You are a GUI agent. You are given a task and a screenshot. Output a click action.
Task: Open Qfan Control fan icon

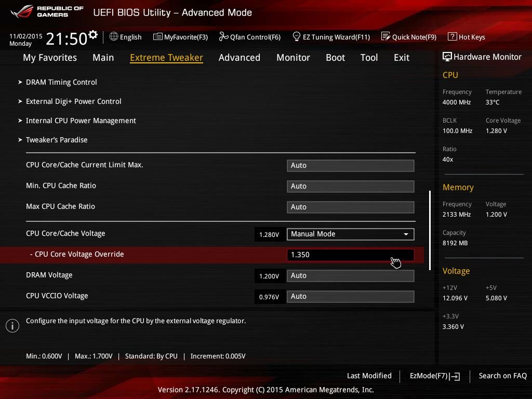pyautogui.click(x=223, y=36)
